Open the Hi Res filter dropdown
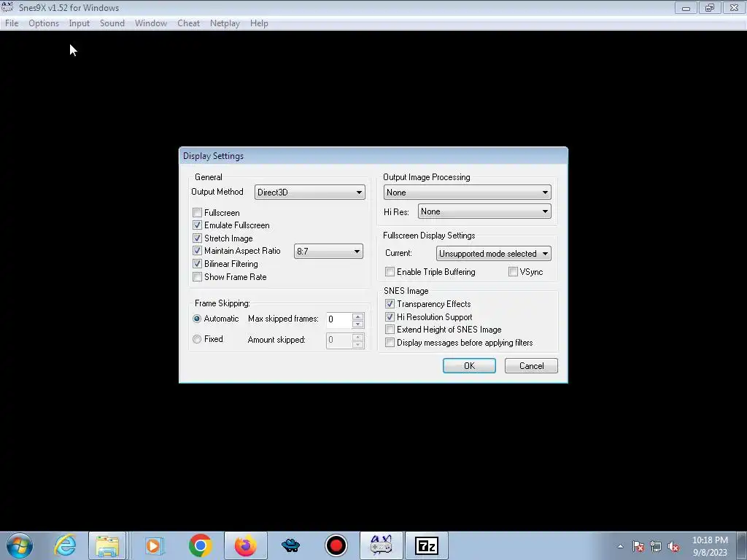747x560 pixels. (484, 211)
